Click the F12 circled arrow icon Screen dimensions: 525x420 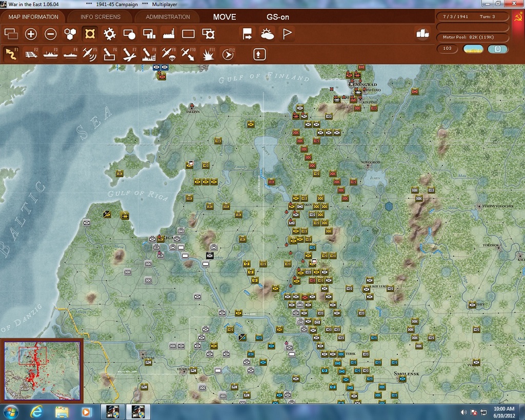tap(228, 54)
